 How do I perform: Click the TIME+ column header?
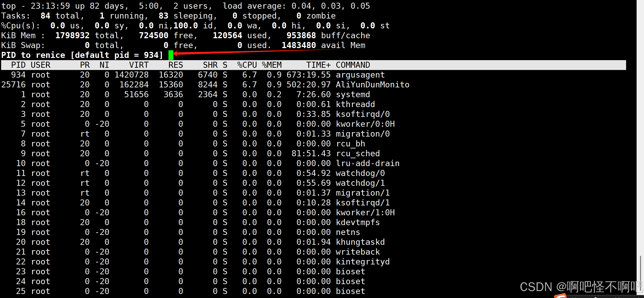[318, 65]
